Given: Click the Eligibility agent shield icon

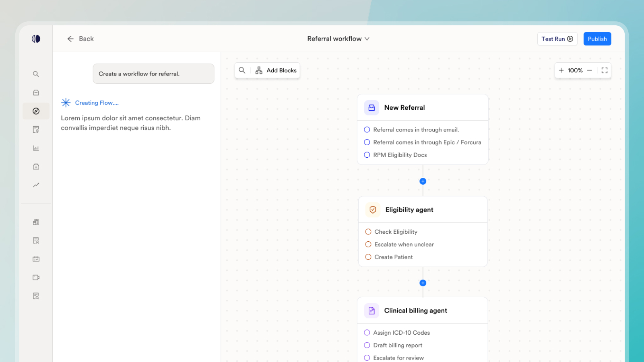Looking at the screenshot, I should [x=373, y=210].
